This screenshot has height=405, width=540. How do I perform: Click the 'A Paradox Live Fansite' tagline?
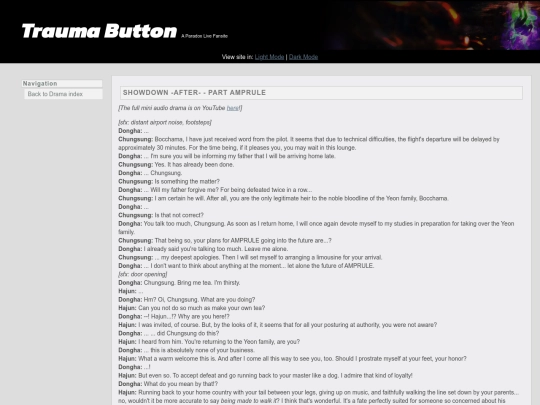pos(204,36)
